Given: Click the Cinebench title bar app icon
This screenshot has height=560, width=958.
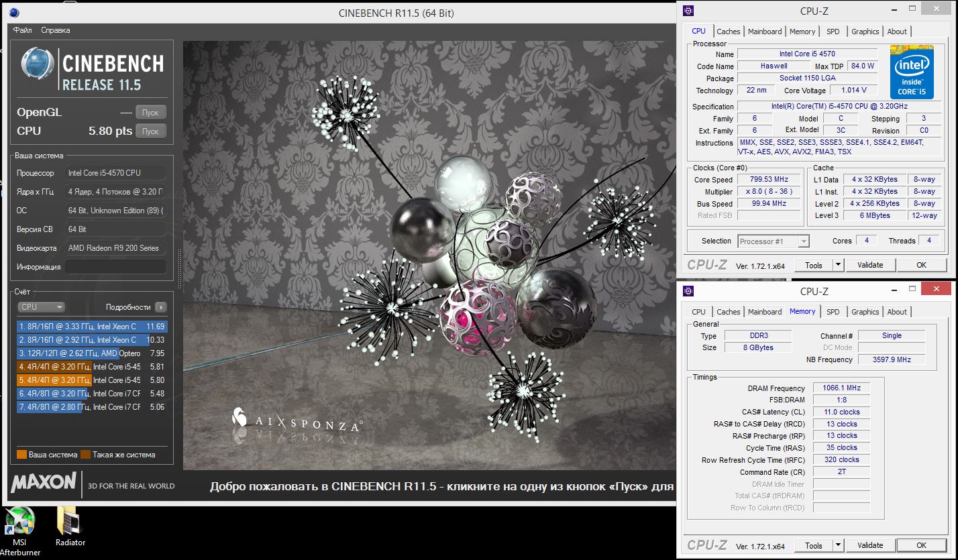Looking at the screenshot, I should pyautogui.click(x=14, y=13).
